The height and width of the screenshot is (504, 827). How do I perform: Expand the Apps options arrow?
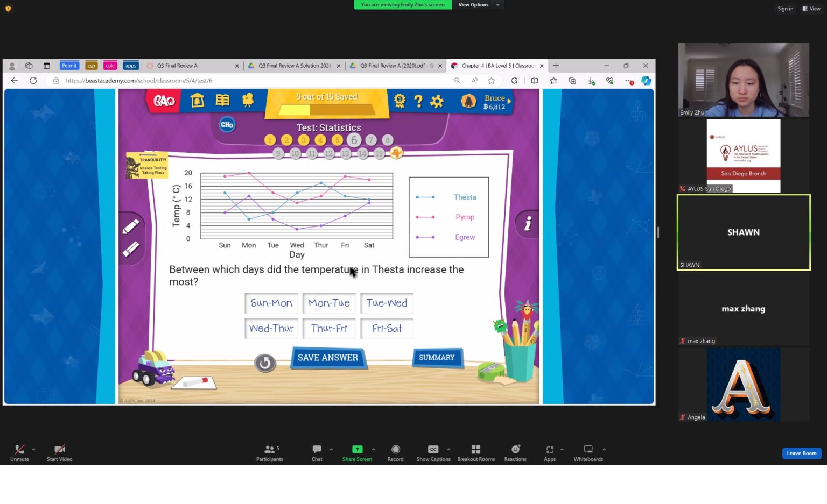click(562, 449)
